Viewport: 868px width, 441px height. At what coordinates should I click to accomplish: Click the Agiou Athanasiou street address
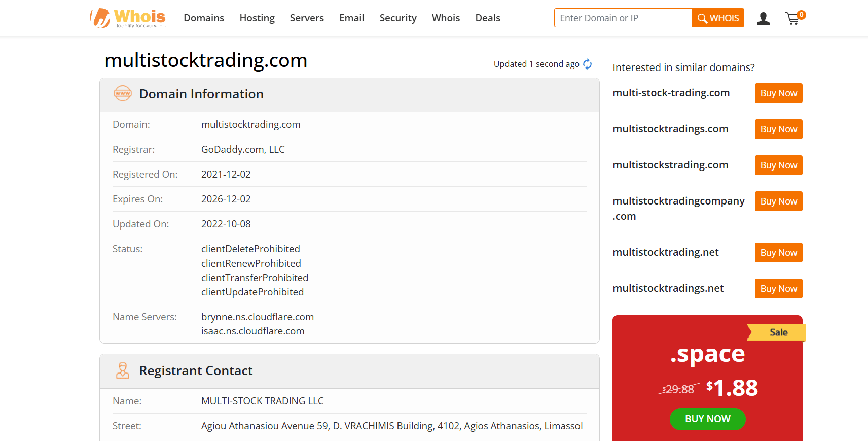(392, 426)
